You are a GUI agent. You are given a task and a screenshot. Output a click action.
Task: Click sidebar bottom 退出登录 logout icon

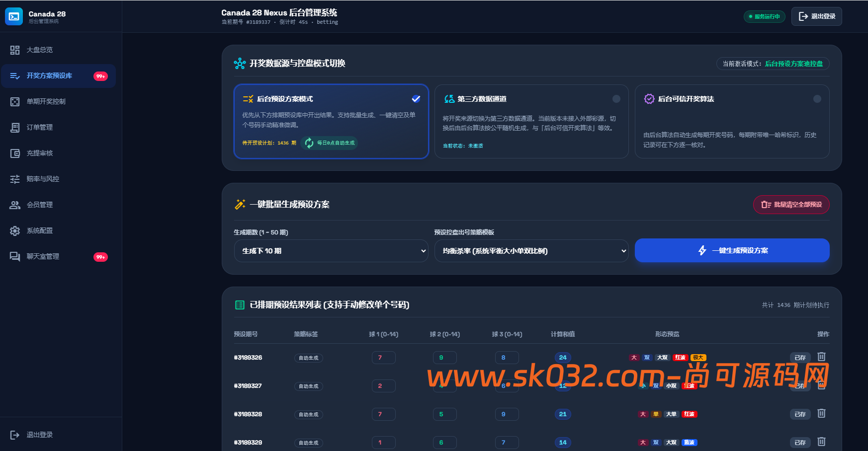point(15,435)
